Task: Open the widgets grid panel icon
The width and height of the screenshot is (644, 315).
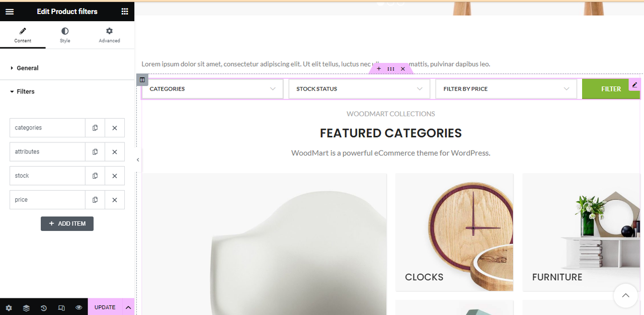Action: point(124,11)
